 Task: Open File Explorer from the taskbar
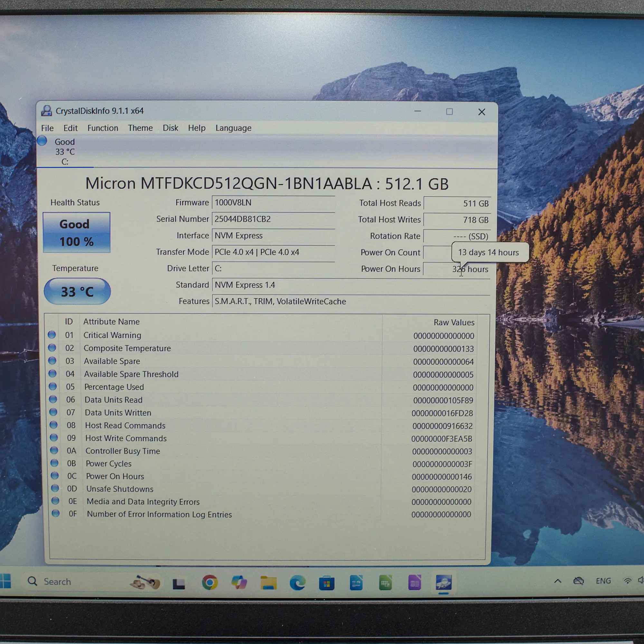point(268,583)
